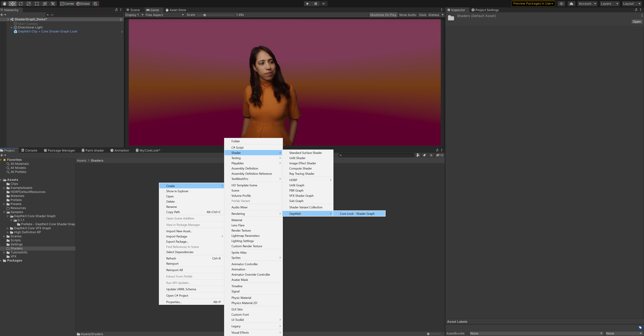644x336 pixels.
Task: Click the Search by Label tag icon
Action: tap(424, 155)
